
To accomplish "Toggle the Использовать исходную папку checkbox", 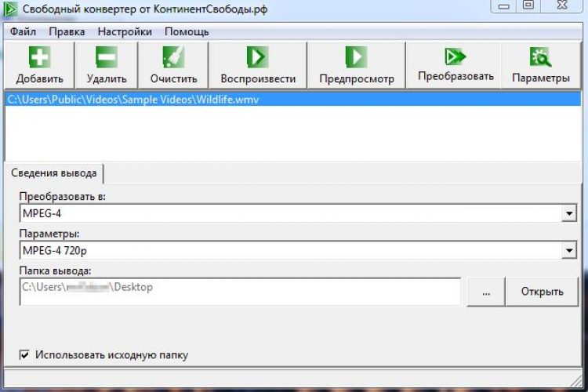I will click(24, 355).
